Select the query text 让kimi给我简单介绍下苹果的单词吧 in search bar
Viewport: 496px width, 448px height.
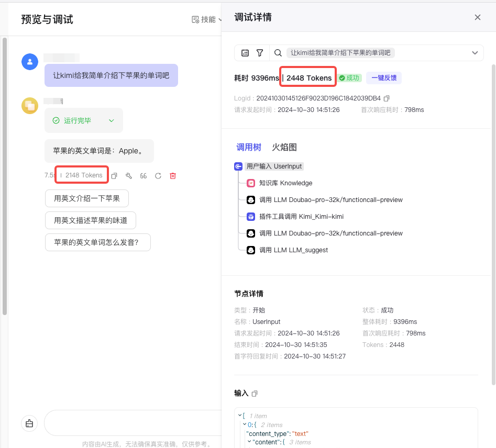pyautogui.click(x=340, y=53)
